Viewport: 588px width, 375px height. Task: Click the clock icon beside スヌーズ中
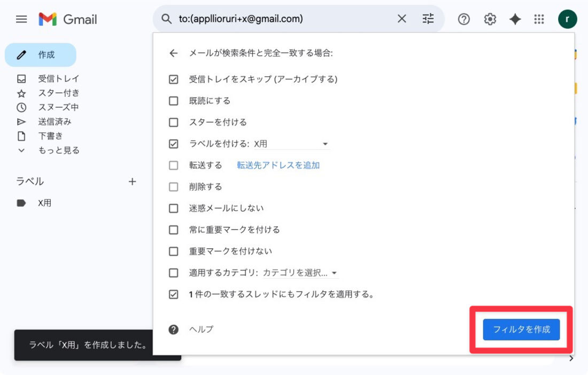pos(21,108)
